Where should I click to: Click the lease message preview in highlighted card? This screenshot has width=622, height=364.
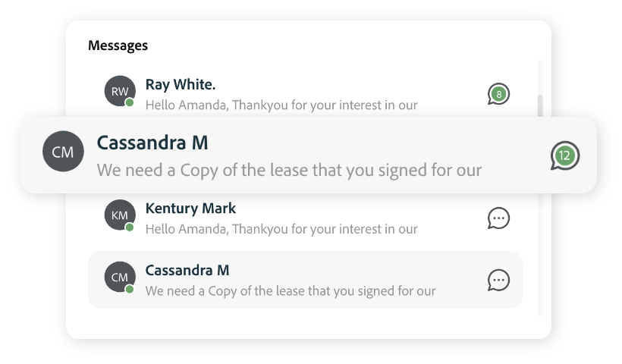(x=289, y=170)
